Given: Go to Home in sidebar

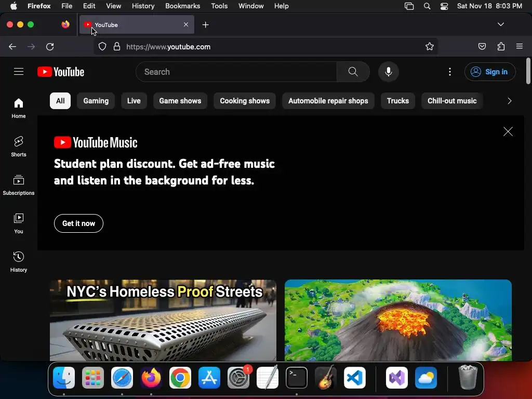Looking at the screenshot, I should 19,108.
